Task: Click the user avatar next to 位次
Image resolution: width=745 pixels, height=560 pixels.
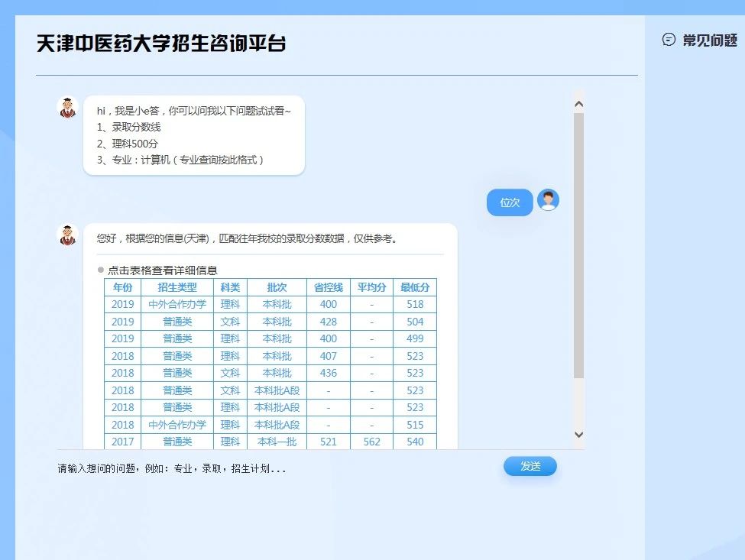Action: click(x=548, y=200)
